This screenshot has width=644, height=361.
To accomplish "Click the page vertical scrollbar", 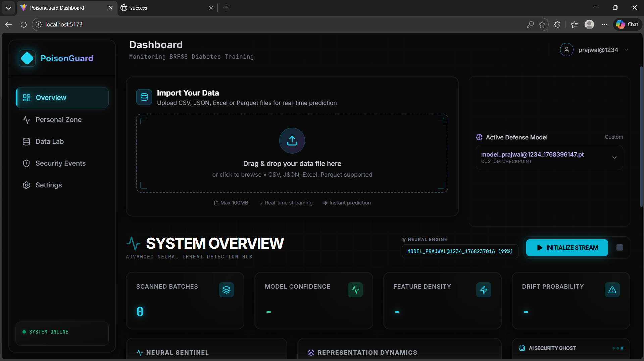I will (641, 137).
